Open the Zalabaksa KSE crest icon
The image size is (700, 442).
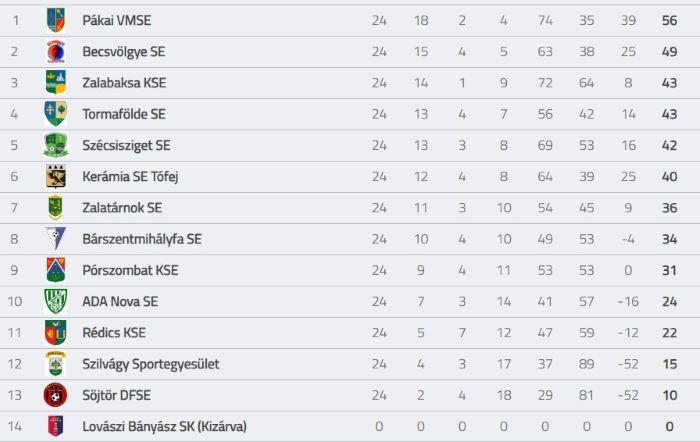56,82
